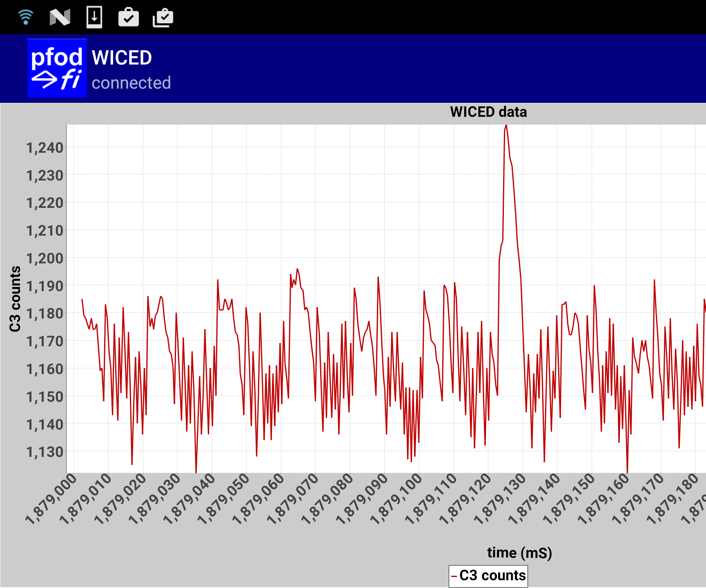Click the 1,150 y-axis tick label

pos(45,396)
